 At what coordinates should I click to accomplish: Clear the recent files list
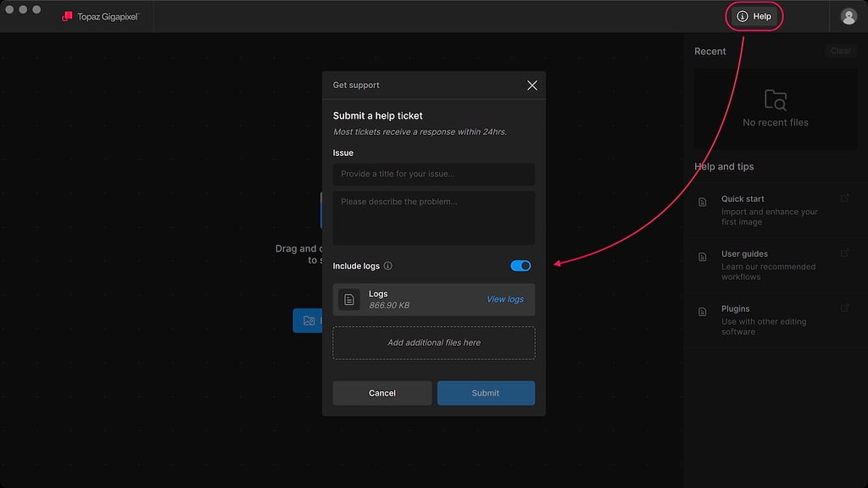[840, 51]
